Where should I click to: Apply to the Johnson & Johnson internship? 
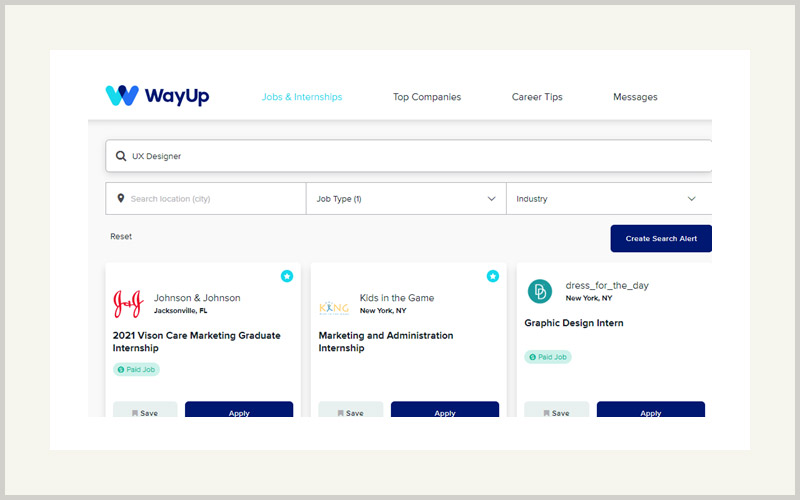coord(239,410)
